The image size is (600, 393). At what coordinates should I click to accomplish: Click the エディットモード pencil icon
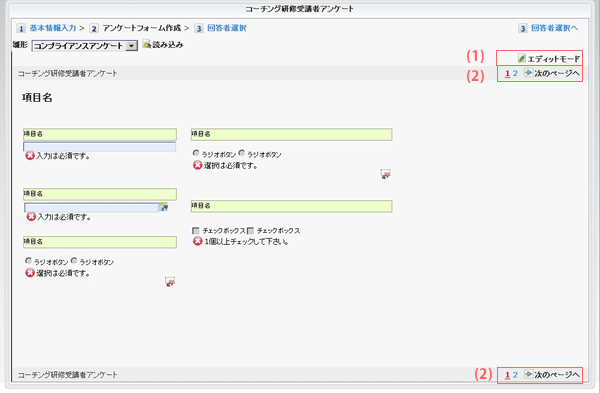(522, 58)
